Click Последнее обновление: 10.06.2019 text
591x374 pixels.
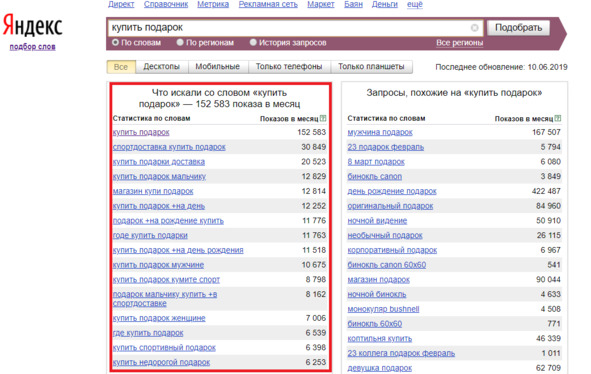(501, 67)
